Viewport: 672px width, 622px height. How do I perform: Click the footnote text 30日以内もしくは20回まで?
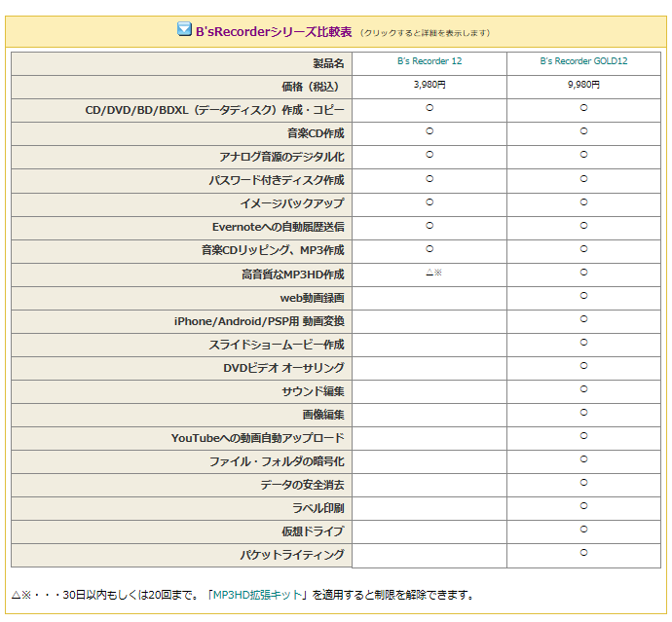127,595
